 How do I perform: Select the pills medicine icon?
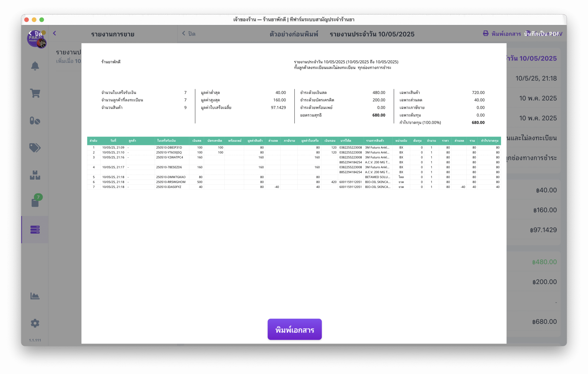35,121
